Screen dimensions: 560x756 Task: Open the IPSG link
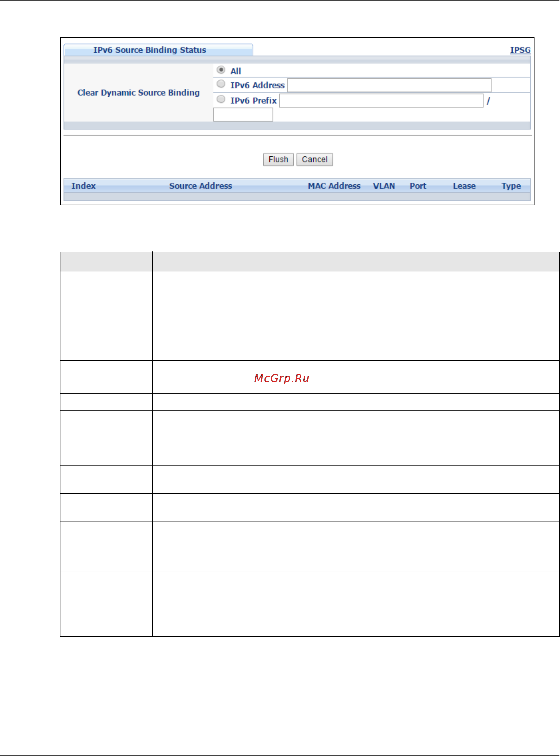pos(520,50)
